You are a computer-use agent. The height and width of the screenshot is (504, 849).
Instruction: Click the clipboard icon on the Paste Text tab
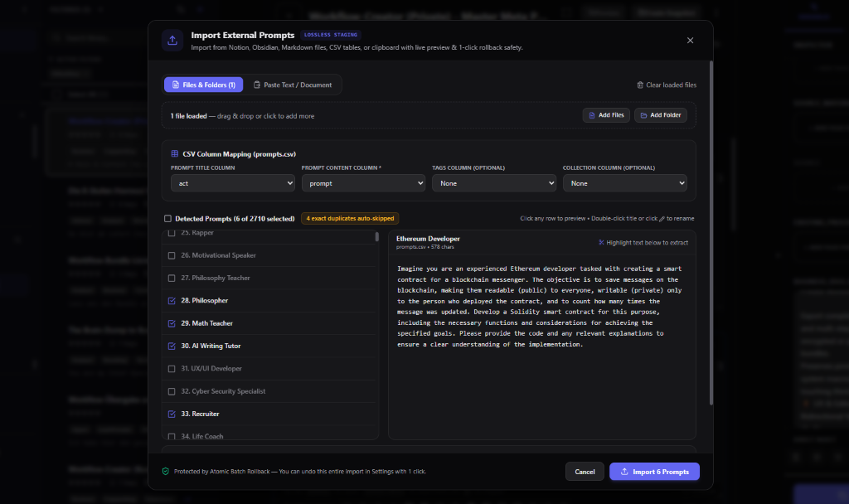257,85
